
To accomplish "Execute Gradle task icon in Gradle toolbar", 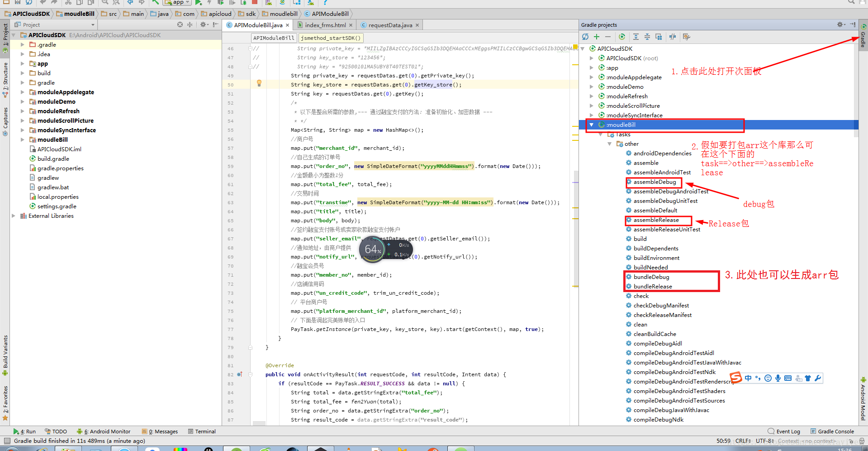I will coord(622,37).
